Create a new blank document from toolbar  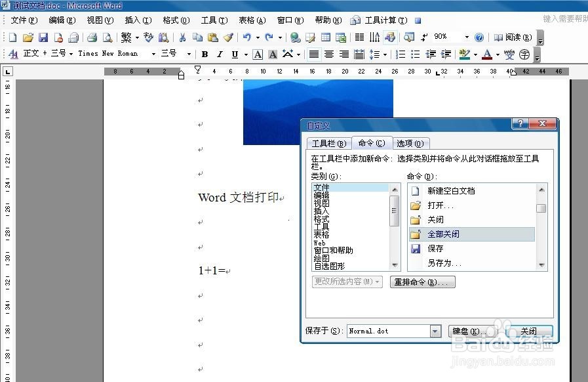tap(13, 37)
